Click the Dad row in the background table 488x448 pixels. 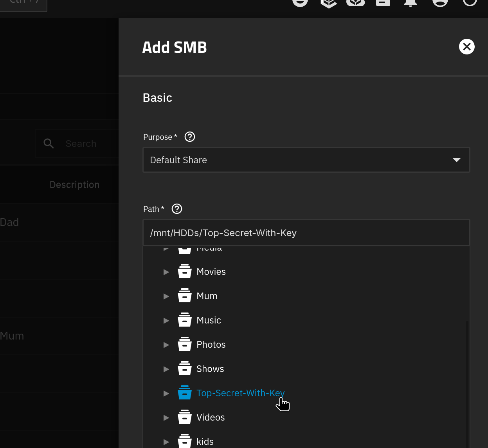click(59, 222)
